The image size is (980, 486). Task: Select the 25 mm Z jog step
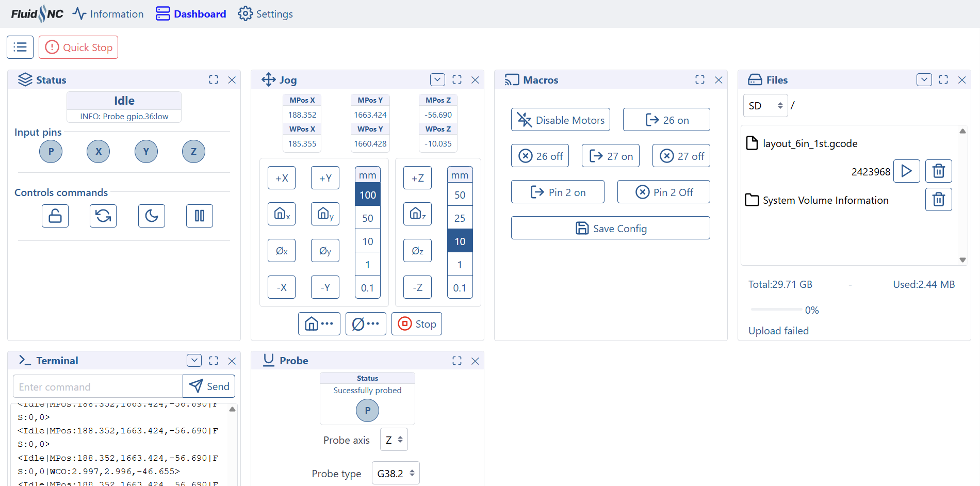tap(460, 218)
